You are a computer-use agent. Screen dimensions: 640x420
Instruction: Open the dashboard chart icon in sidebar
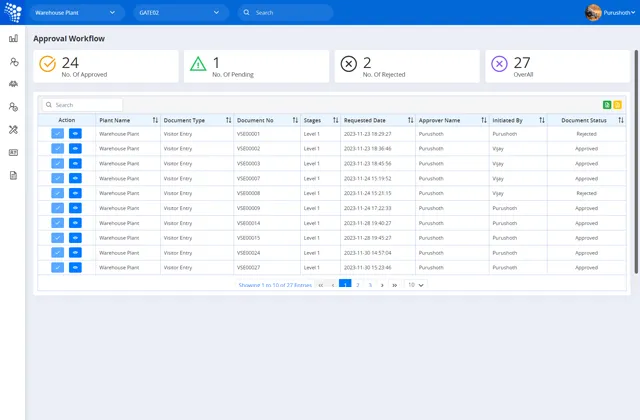[x=13, y=38]
